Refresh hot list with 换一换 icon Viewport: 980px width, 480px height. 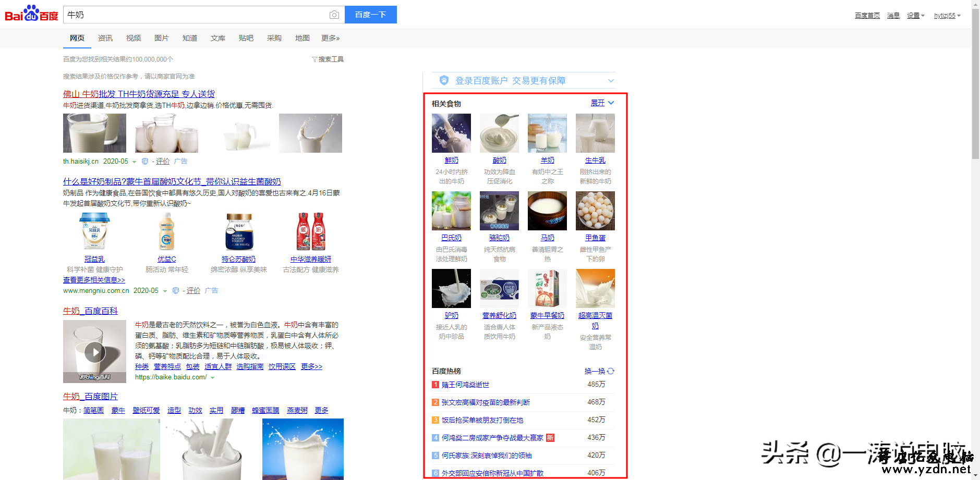coord(611,371)
